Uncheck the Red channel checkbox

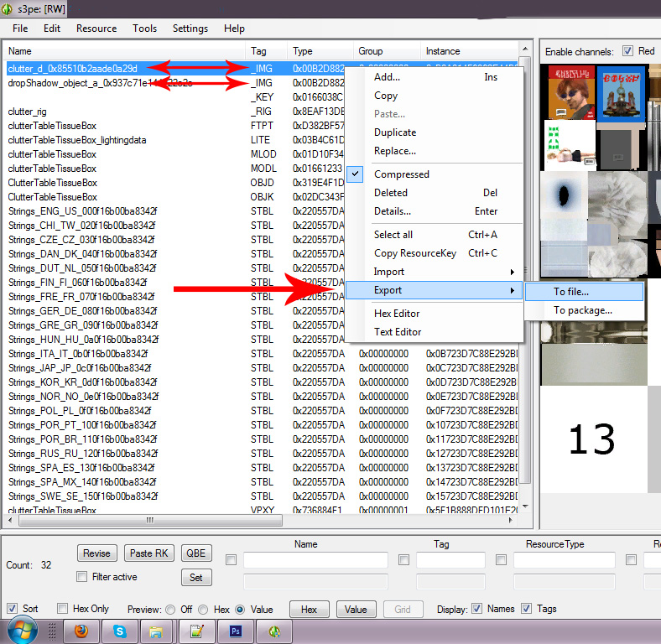pos(627,51)
